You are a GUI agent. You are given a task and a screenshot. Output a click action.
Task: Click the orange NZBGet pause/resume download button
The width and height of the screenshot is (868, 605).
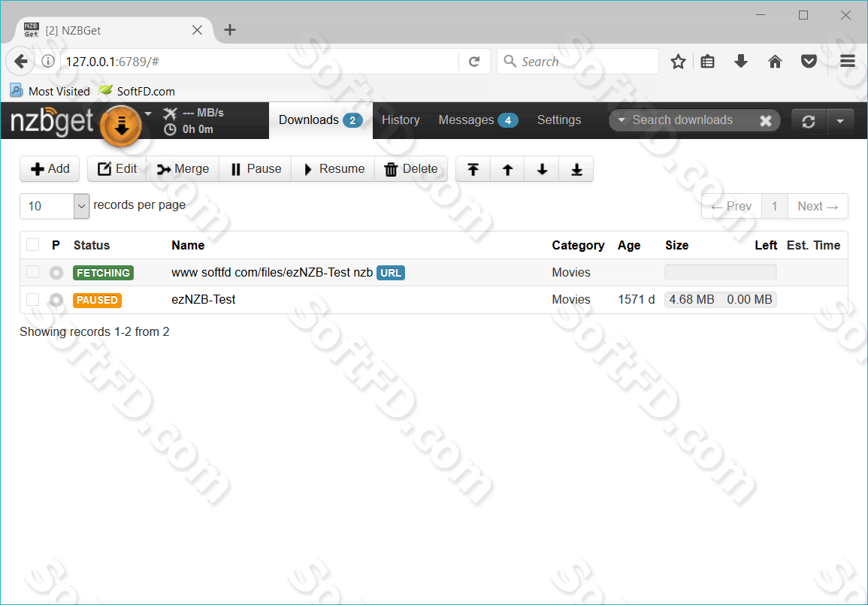point(121,126)
